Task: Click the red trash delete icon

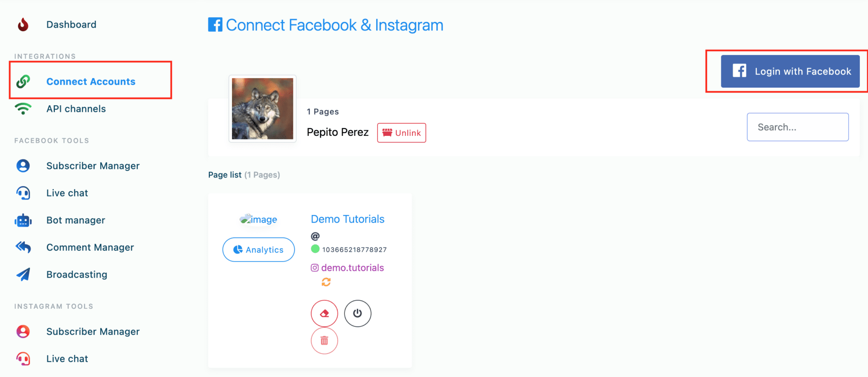Action: pos(324,340)
